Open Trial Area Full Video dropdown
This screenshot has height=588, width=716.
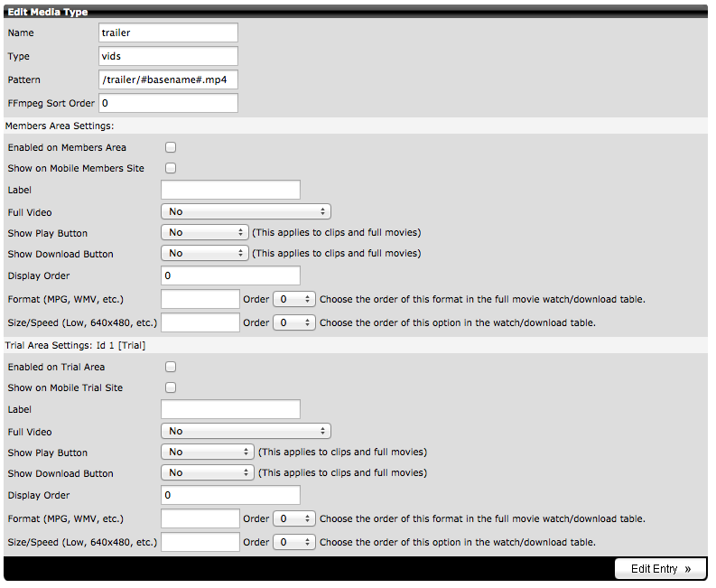[246, 432]
